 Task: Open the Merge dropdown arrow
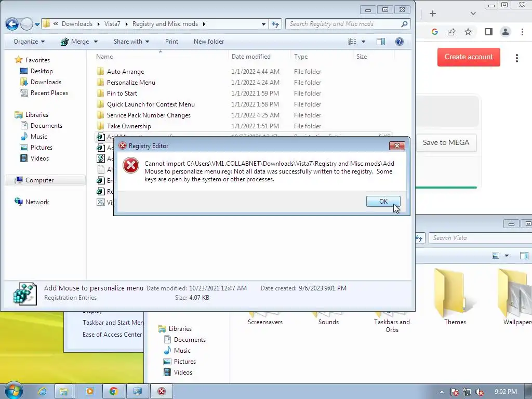click(x=96, y=42)
